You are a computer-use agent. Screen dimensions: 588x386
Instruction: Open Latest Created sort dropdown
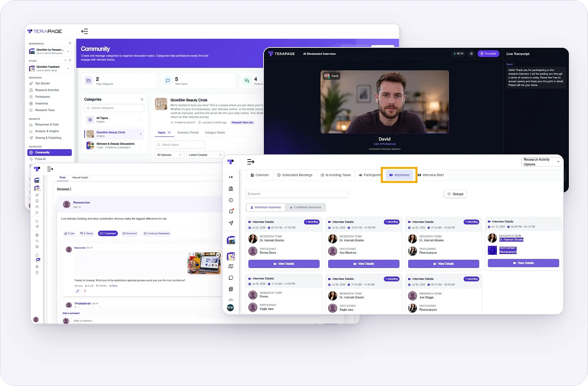tap(205, 155)
